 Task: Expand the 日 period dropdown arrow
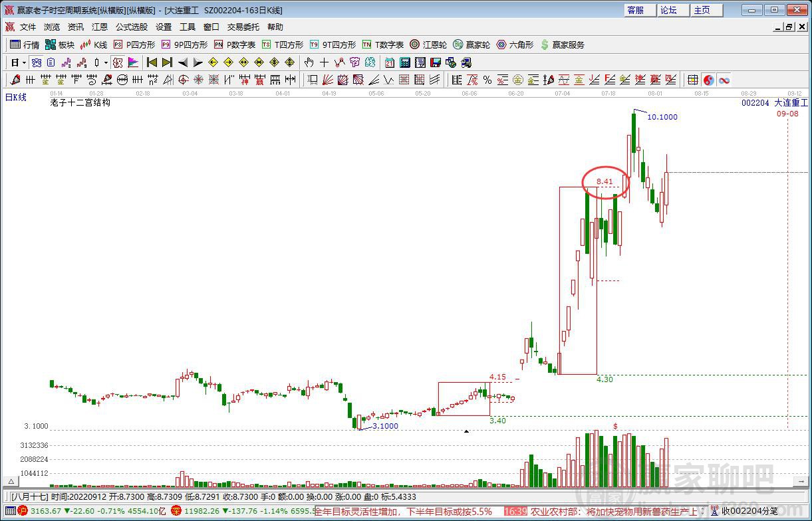24,62
